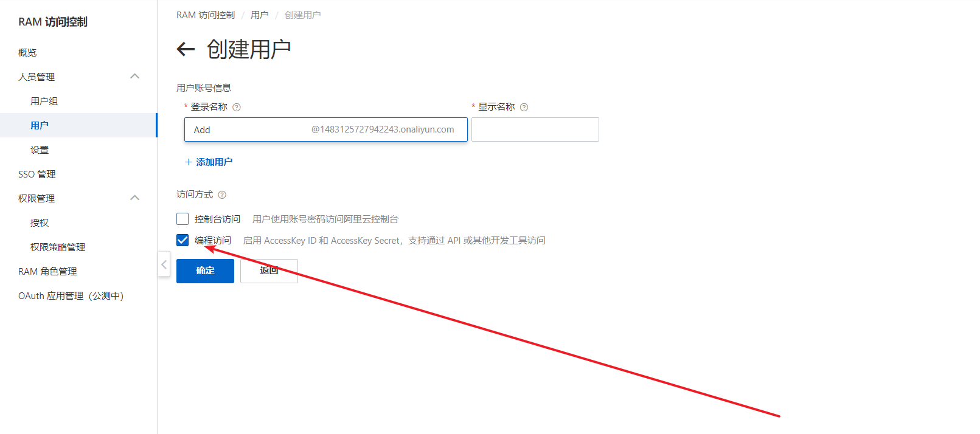980x434 pixels.
Task: Uncheck the 编程访问 checkbox
Action: coord(182,240)
